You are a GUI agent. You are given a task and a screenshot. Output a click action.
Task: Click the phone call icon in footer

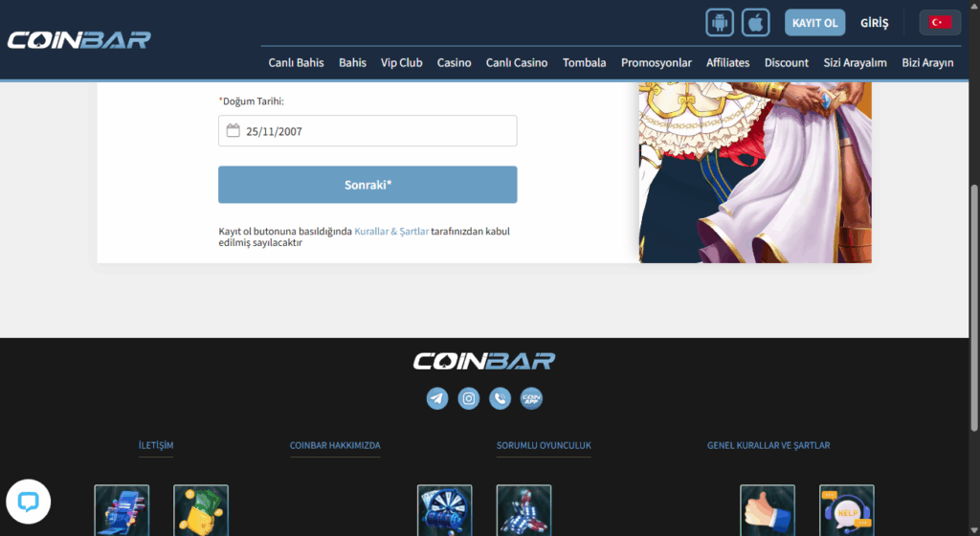(500, 398)
